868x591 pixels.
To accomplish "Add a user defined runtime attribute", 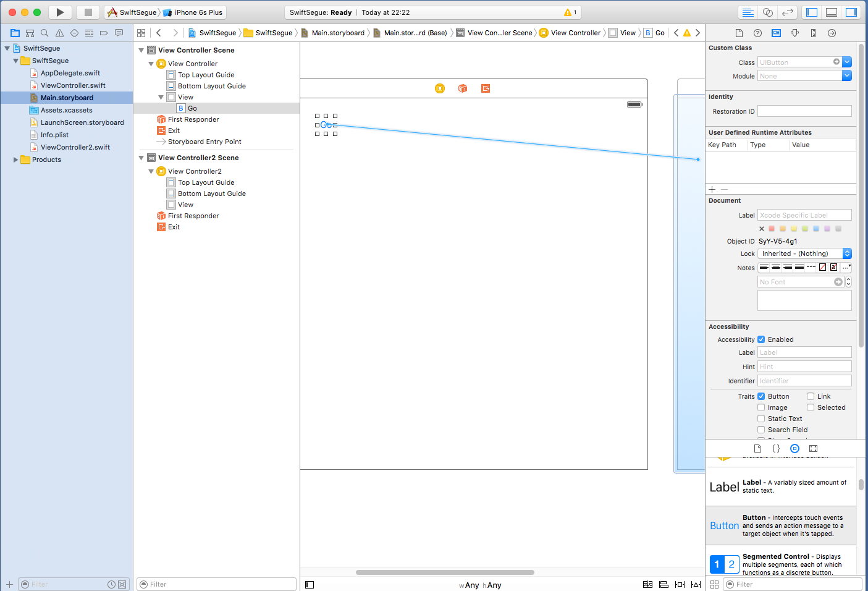I will tap(712, 190).
